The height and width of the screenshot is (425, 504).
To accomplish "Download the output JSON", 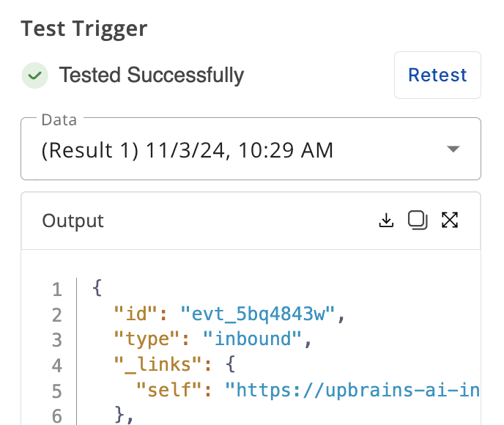I will [x=386, y=220].
